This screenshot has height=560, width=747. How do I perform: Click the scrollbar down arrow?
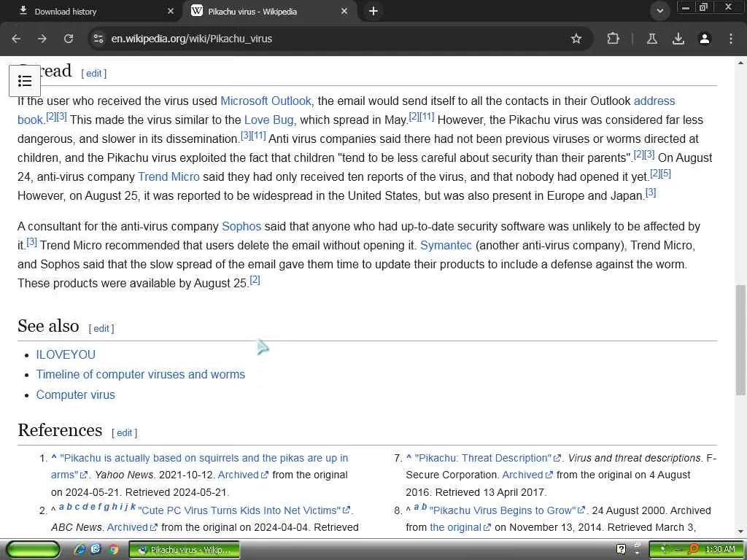[x=740, y=532]
